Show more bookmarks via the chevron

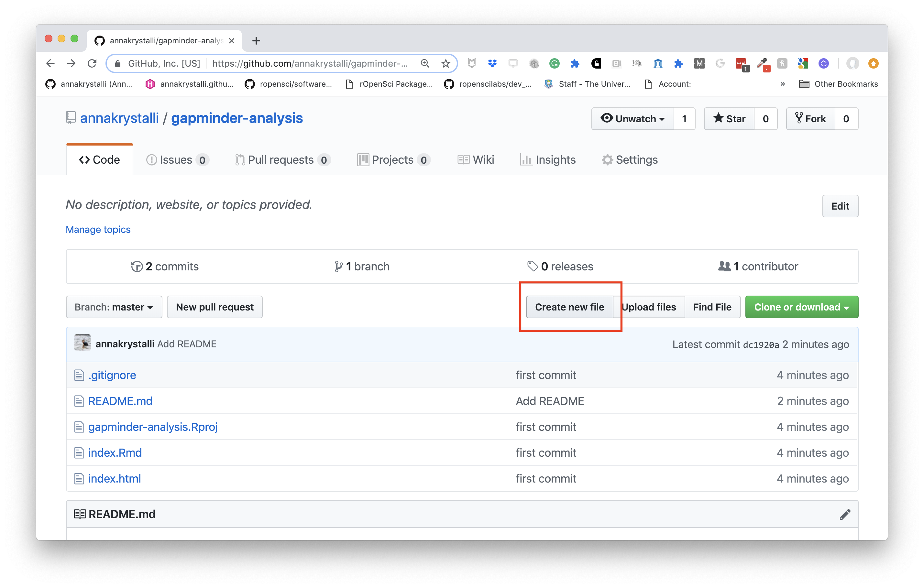[783, 84]
